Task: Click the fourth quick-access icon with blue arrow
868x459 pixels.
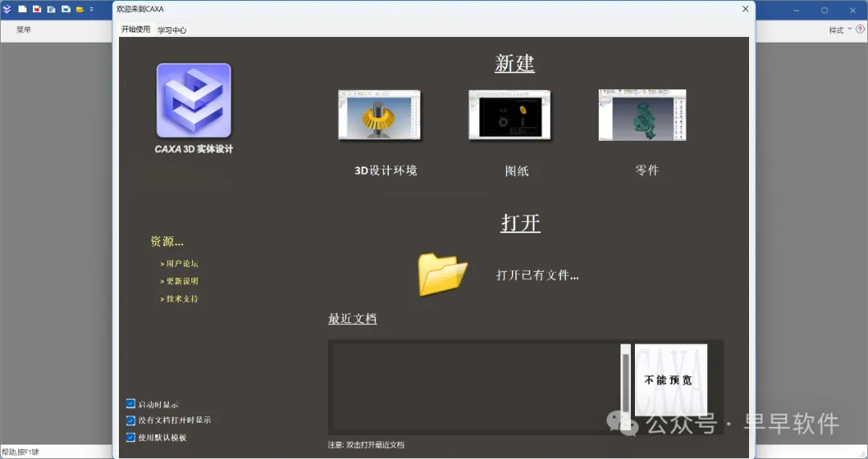Action: click(x=65, y=9)
